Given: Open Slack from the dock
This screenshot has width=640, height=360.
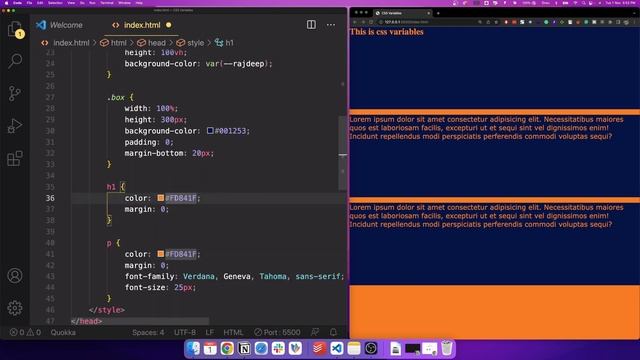Looking at the screenshot, I should click(x=278, y=348).
